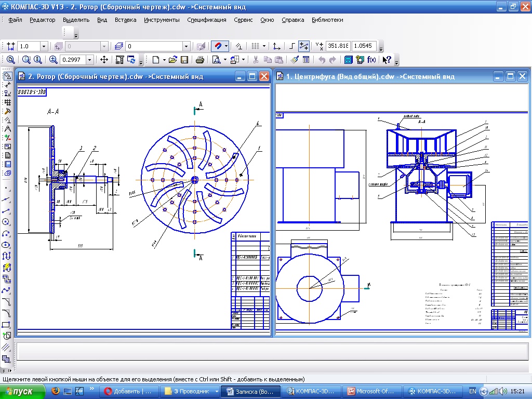Switch to the Editing panel

coord(7,111)
